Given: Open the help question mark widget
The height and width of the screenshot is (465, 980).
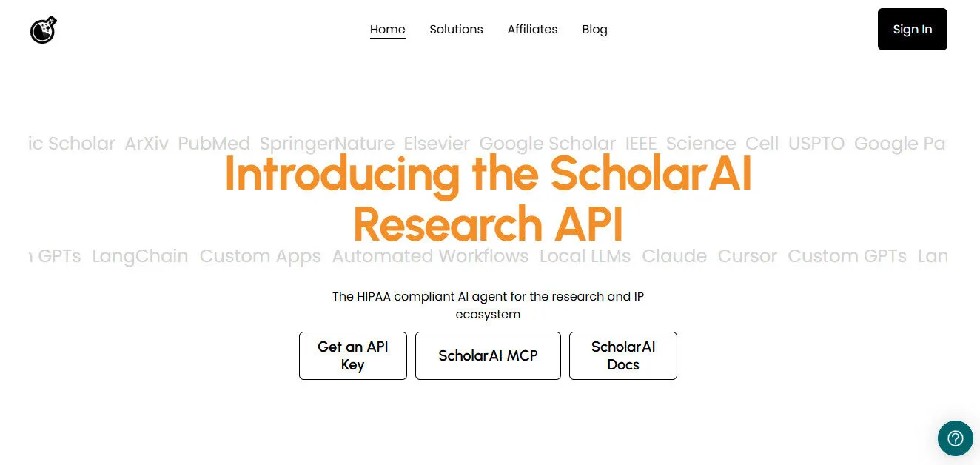Looking at the screenshot, I should 955,438.
